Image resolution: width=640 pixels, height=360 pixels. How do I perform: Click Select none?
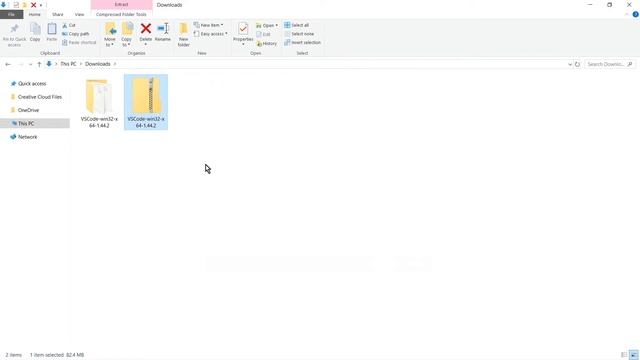tap(299, 34)
